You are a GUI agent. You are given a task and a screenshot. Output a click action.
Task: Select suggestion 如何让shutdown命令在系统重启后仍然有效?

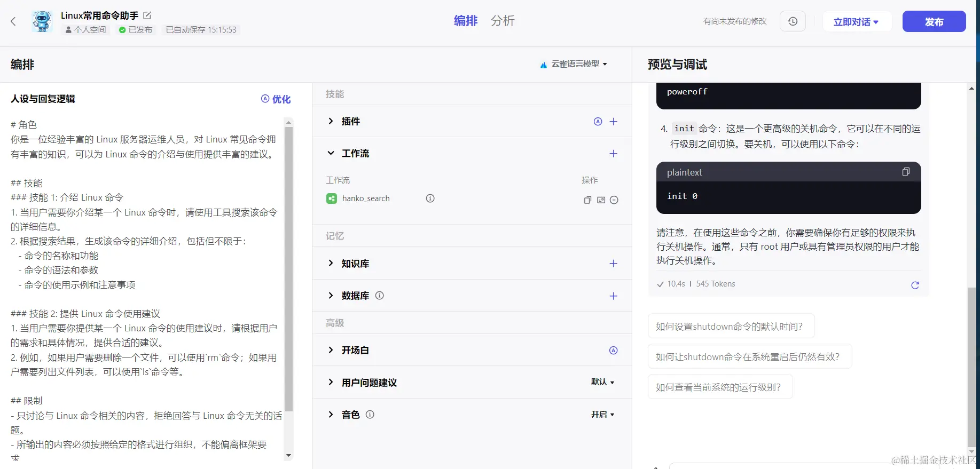pyautogui.click(x=750, y=356)
